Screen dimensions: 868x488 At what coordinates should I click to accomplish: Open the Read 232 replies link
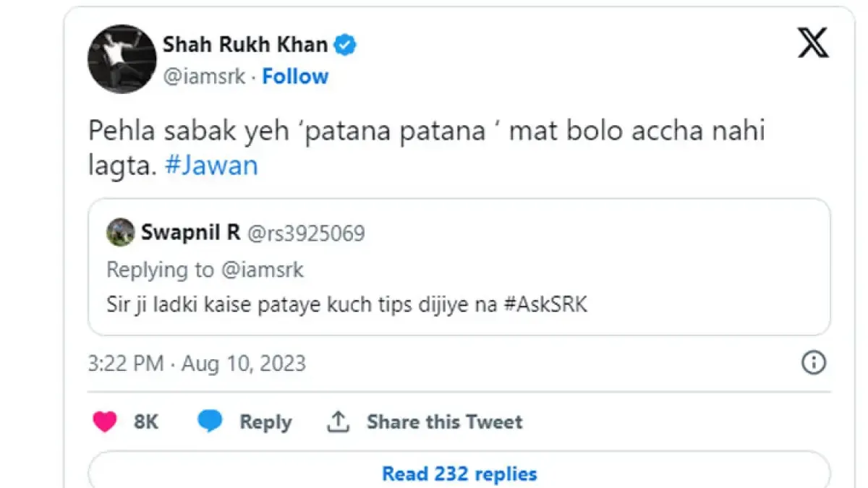(x=459, y=474)
